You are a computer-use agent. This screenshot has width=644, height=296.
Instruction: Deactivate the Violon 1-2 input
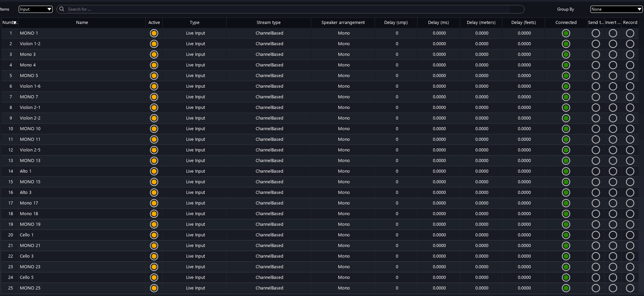point(154,44)
